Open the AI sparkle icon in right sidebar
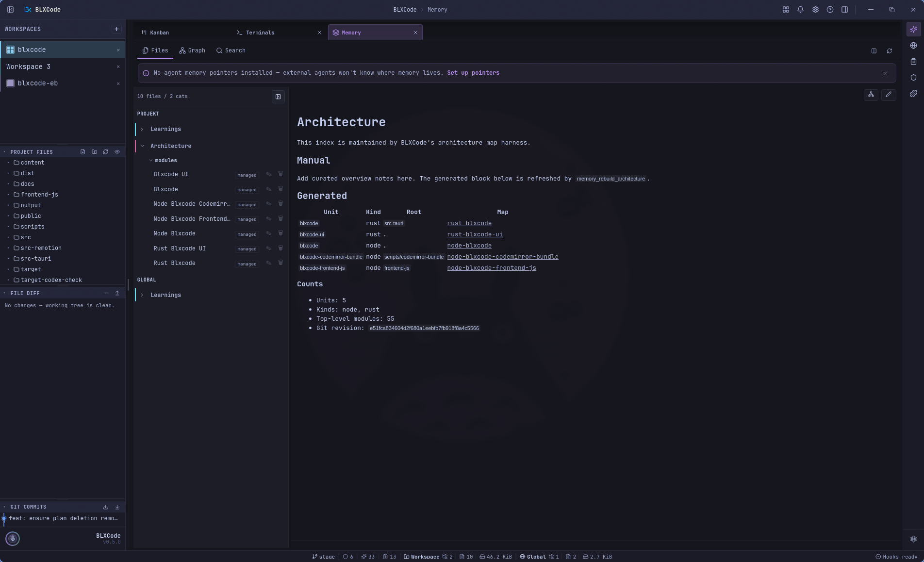924x562 pixels. tap(914, 29)
